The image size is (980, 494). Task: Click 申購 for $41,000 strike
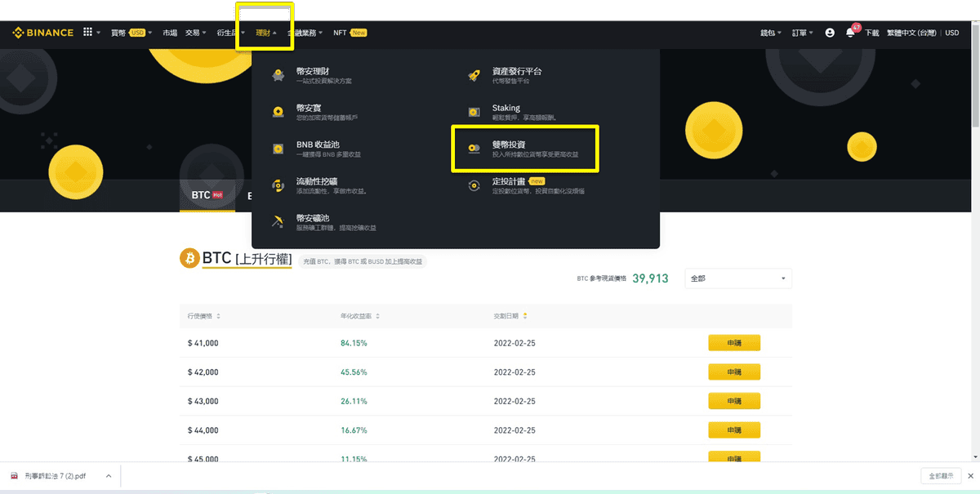point(734,343)
